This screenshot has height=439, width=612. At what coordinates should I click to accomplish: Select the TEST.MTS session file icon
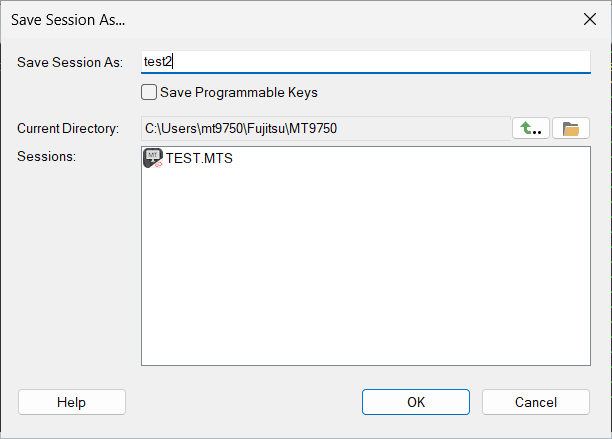[153, 158]
